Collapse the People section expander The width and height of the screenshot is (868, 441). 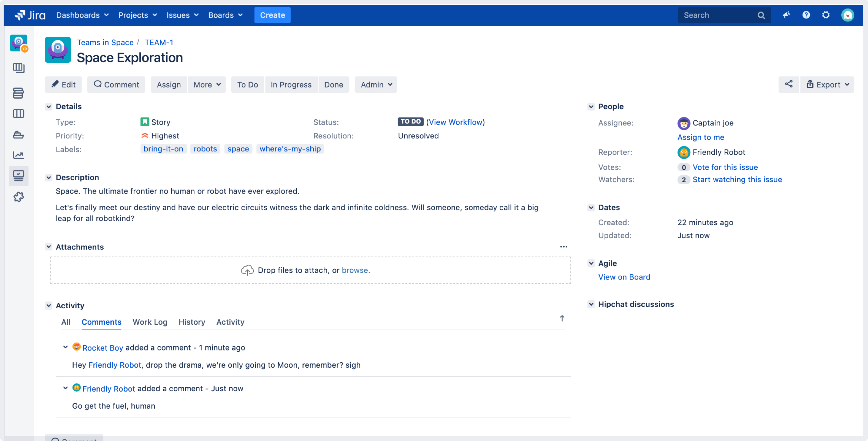(591, 106)
